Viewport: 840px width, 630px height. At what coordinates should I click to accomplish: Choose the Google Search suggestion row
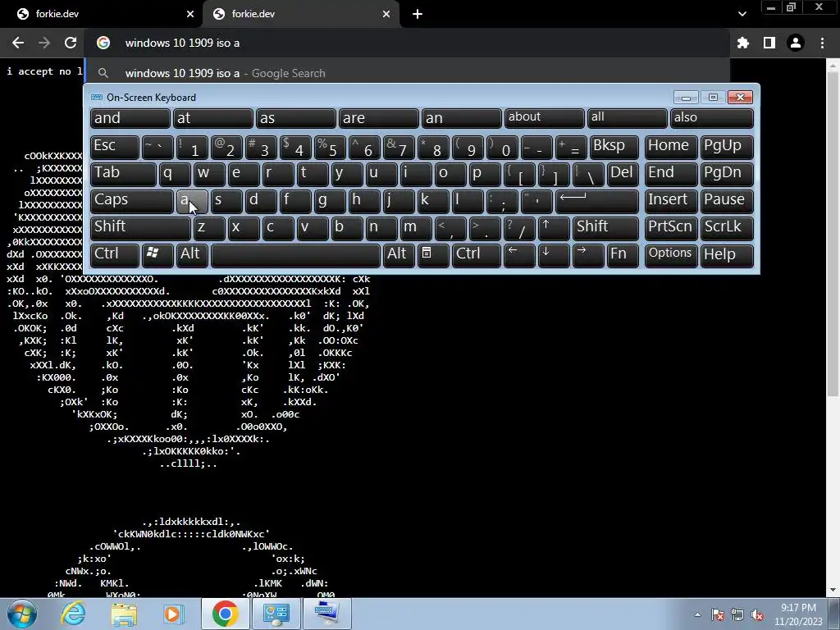[407, 73]
